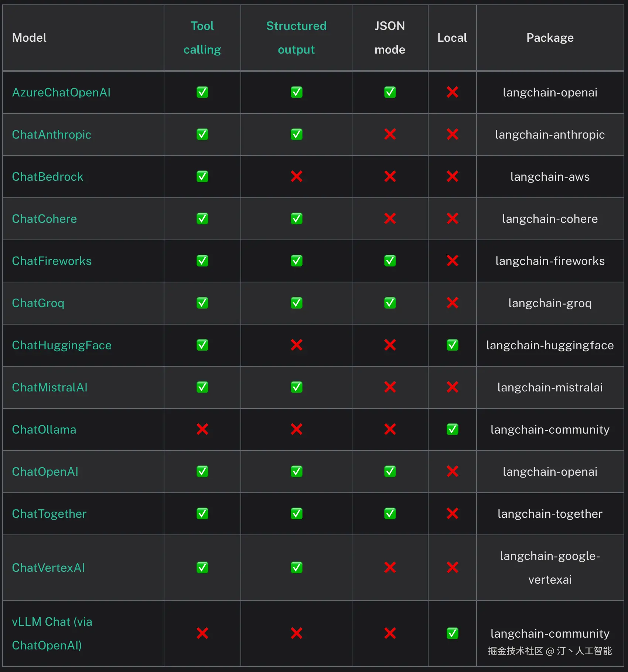
Task: Open the ChatOllama model link
Action: [44, 430]
